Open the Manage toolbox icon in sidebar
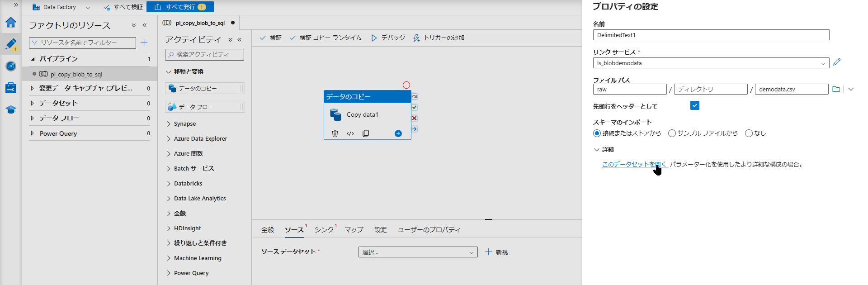Viewport: 868px width, 285px height. click(x=11, y=88)
